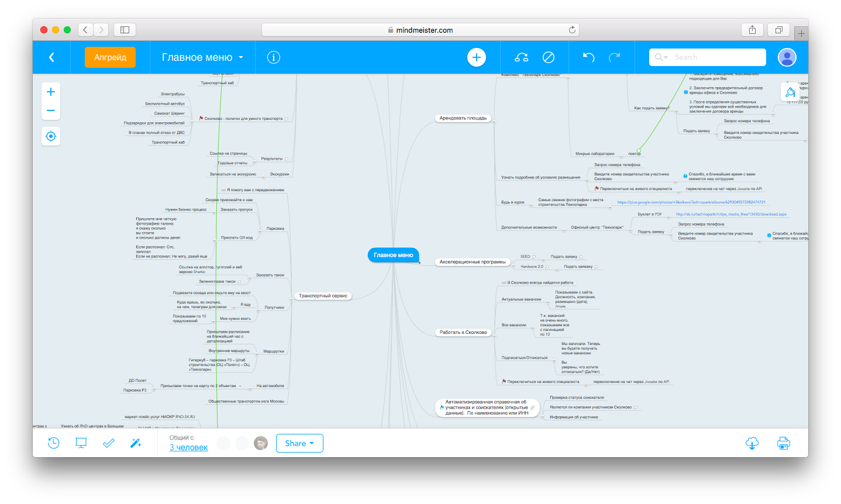Image resolution: width=841 pixels, height=504 pixels.
Task: Print the mind map
Action: (x=784, y=443)
